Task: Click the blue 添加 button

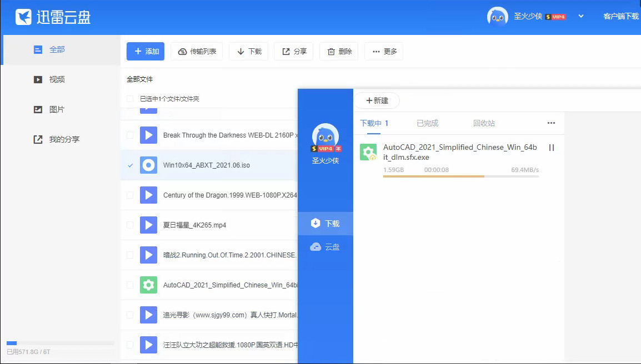Action: [x=146, y=52]
